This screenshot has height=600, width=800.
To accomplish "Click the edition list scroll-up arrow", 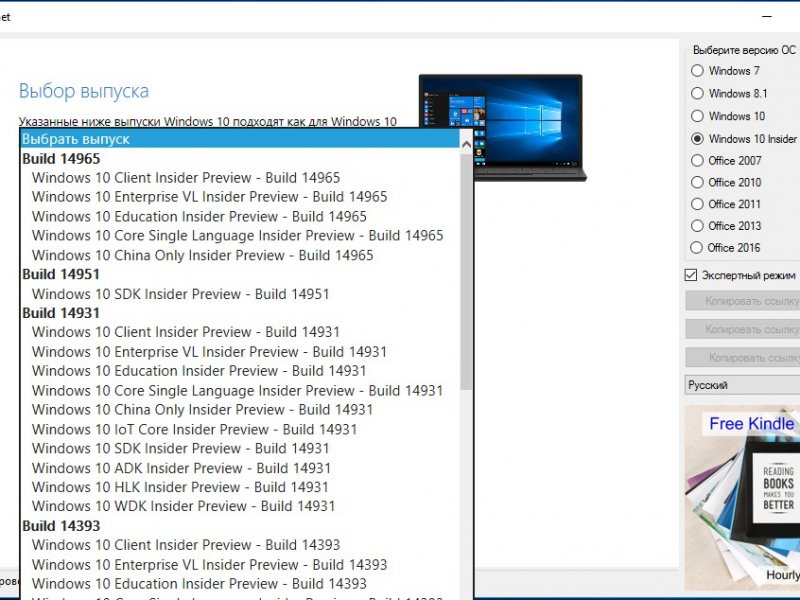I will (x=466, y=144).
